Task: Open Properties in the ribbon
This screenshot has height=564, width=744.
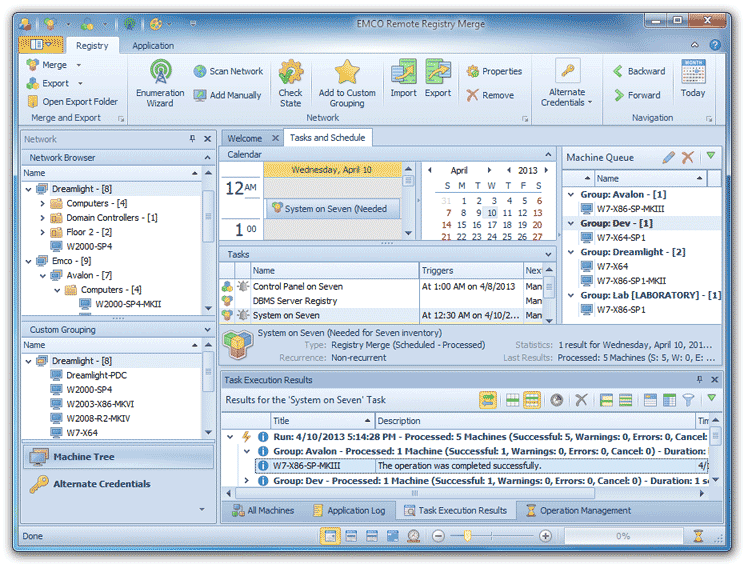Action: pos(494,71)
